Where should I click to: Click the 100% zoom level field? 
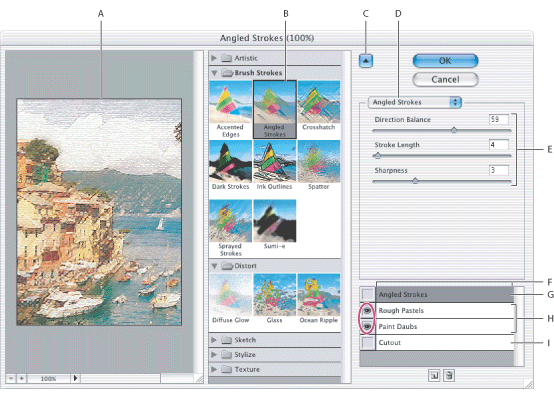pos(49,379)
